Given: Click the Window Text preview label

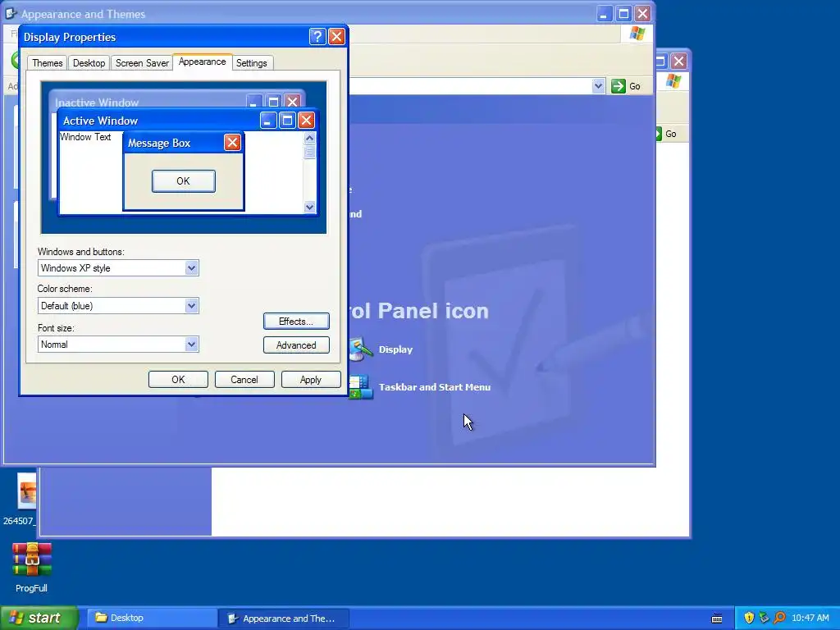Looking at the screenshot, I should click(x=85, y=137).
